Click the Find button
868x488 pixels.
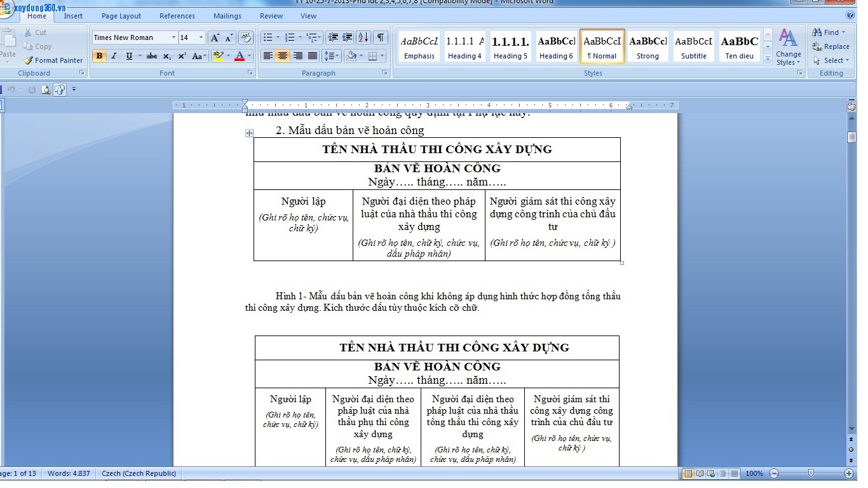[830, 32]
